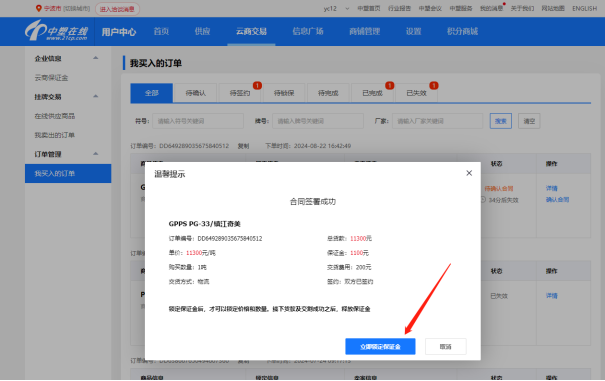Switch to the 待确认 orders tab
Screen dimensions: 605x381
(x=196, y=93)
